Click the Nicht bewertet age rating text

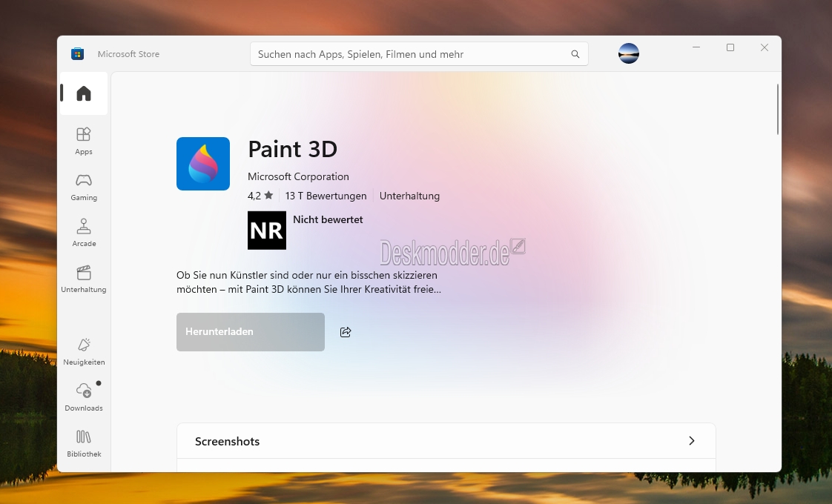point(328,219)
